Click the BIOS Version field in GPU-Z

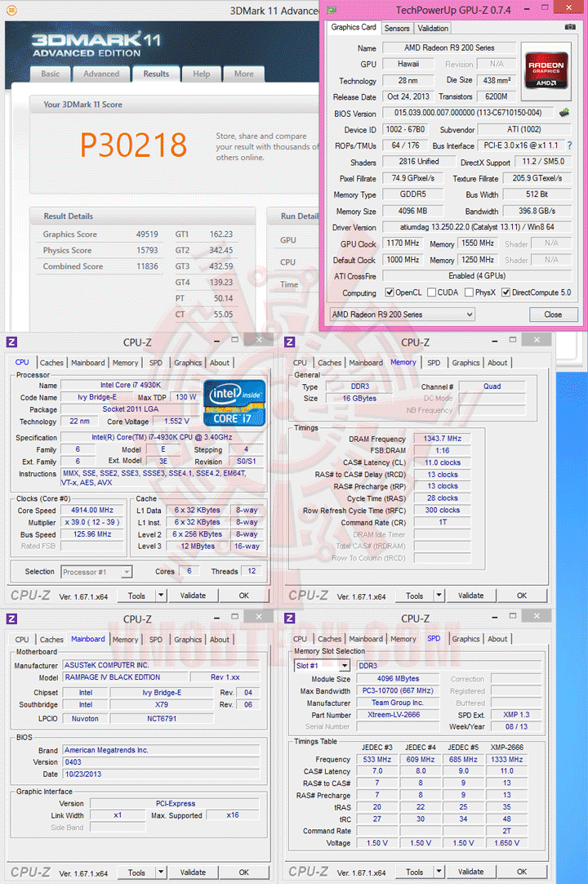click(x=468, y=113)
